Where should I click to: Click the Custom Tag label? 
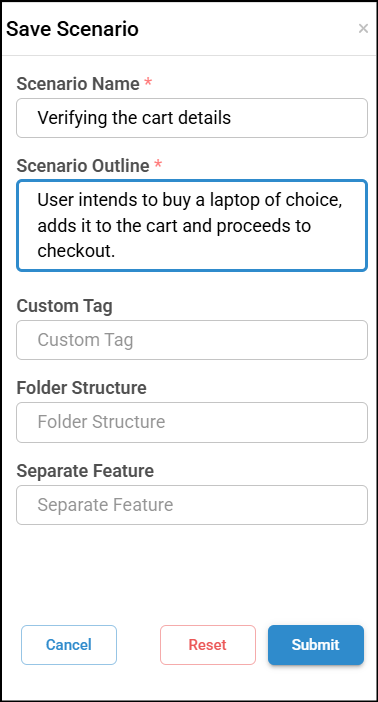(64, 307)
